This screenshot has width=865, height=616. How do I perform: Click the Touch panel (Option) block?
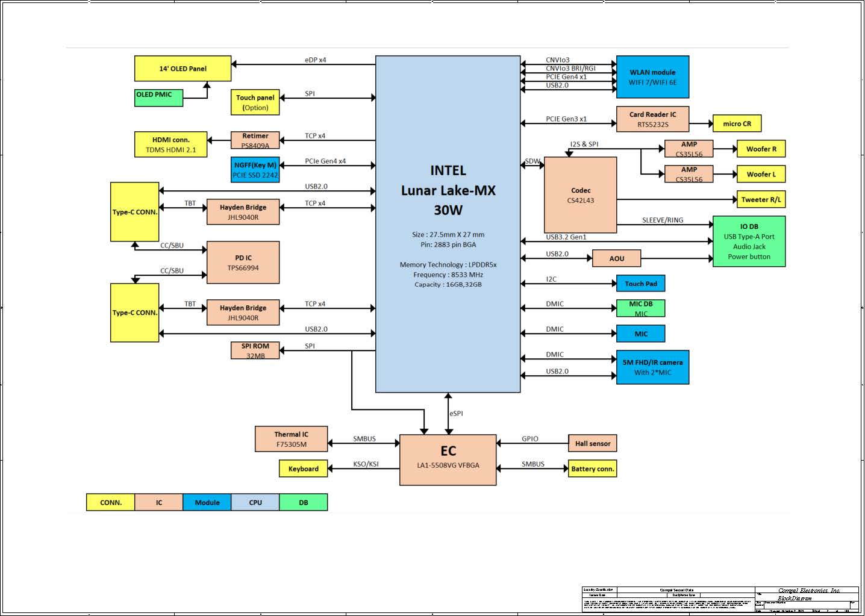click(255, 102)
